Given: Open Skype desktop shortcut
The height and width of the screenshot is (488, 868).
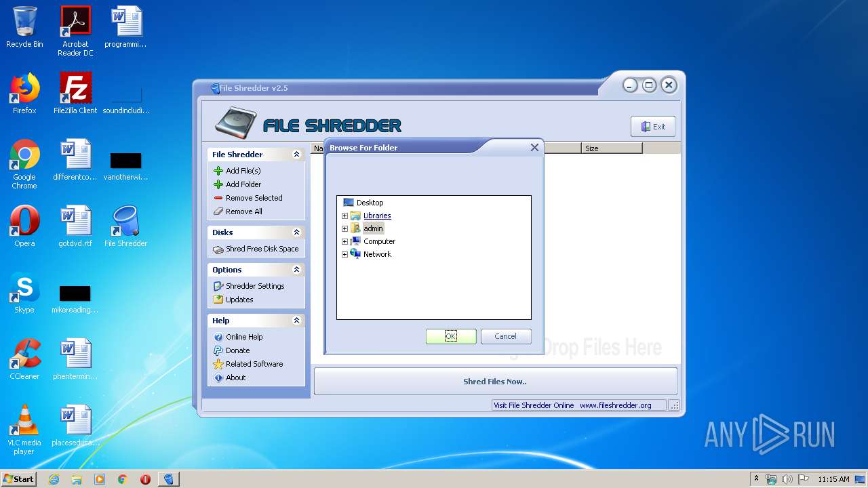Looking at the screenshot, I should (x=24, y=293).
